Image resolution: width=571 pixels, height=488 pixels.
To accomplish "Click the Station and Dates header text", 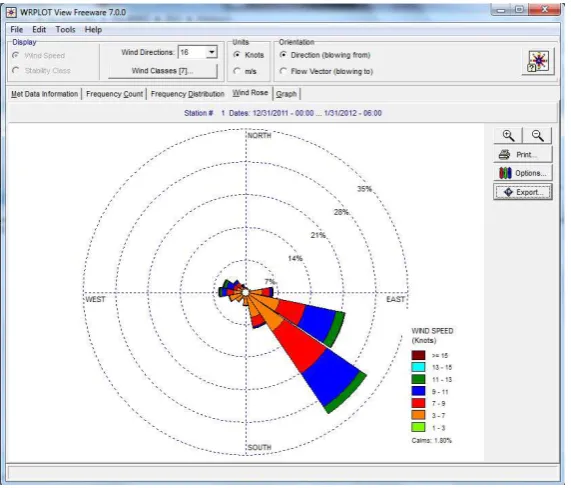I will coord(283,113).
